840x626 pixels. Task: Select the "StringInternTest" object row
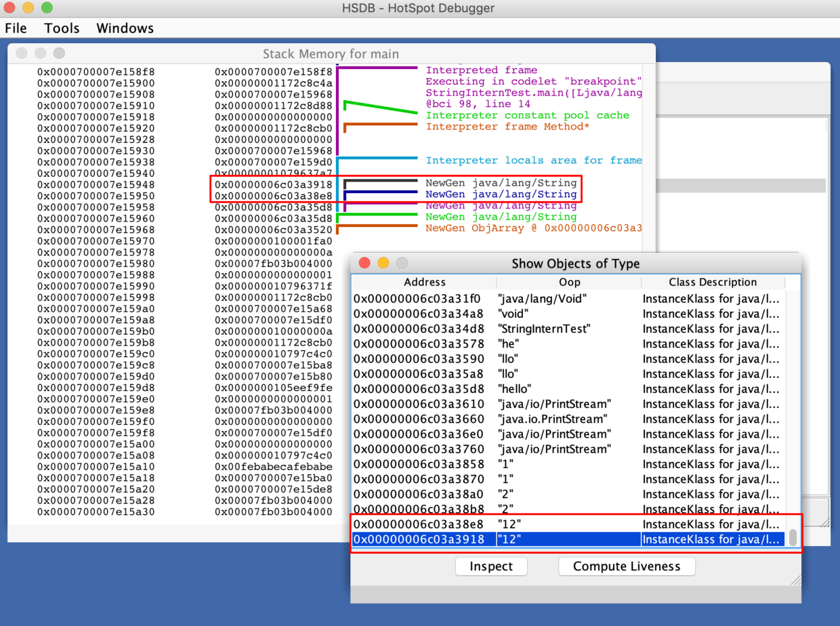click(x=544, y=329)
